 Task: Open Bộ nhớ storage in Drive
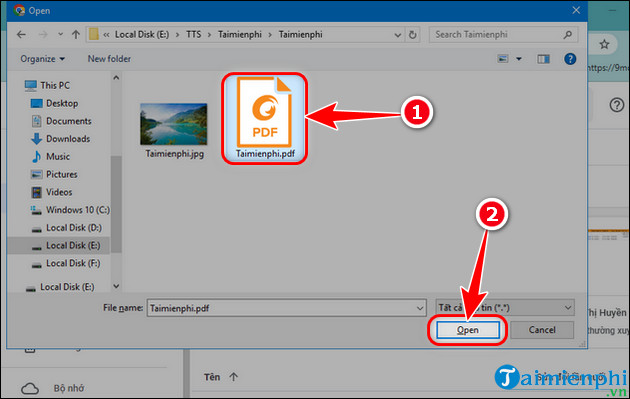pos(69,388)
